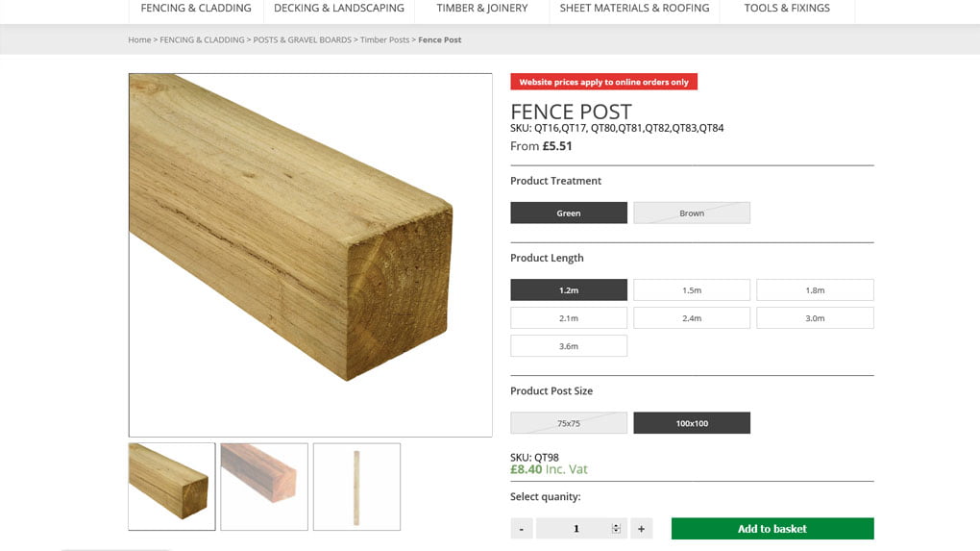This screenshot has height=551, width=980.
Task: Open Decking & Landscaping menu
Action: coord(338,9)
